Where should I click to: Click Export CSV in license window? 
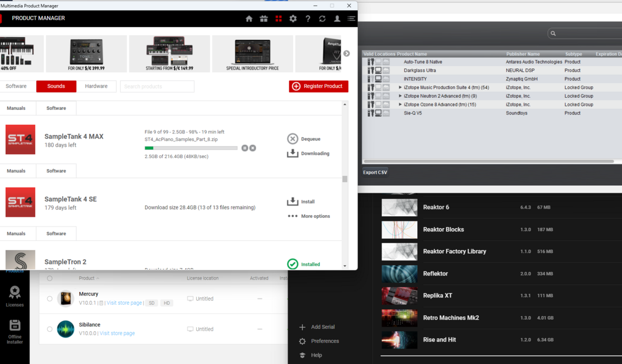(x=375, y=172)
